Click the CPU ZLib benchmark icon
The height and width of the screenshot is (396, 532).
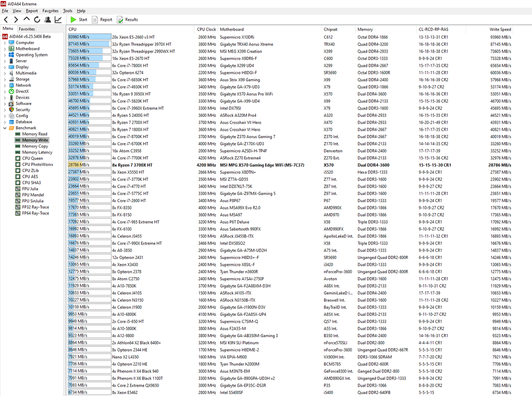click(x=18, y=171)
